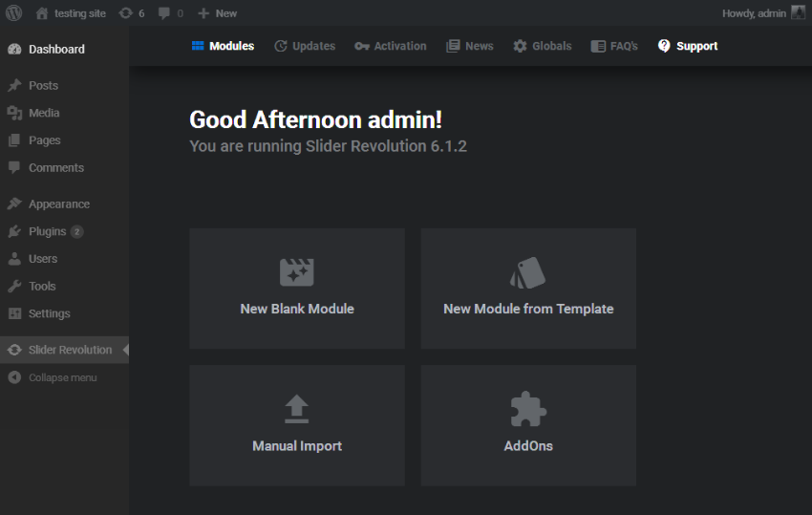Click the Globals gear icon

coord(520,46)
